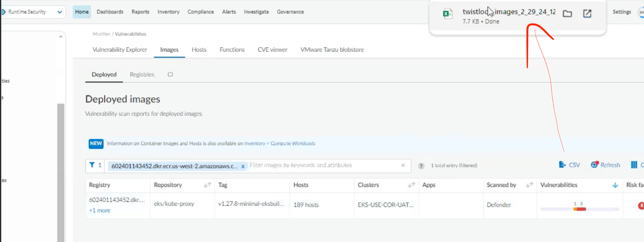This screenshot has width=644, height=242.
Task: Click the help question mark icon
Action: pyautogui.click(x=421, y=166)
